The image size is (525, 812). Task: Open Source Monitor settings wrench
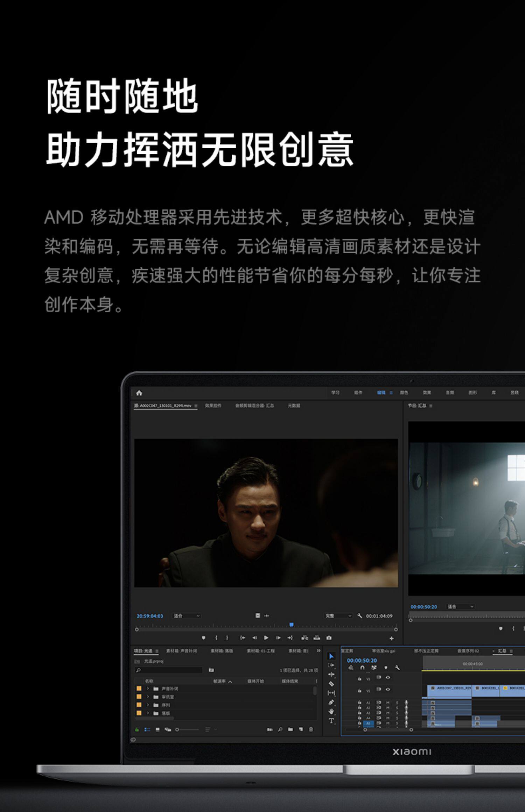click(x=359, y=615)
